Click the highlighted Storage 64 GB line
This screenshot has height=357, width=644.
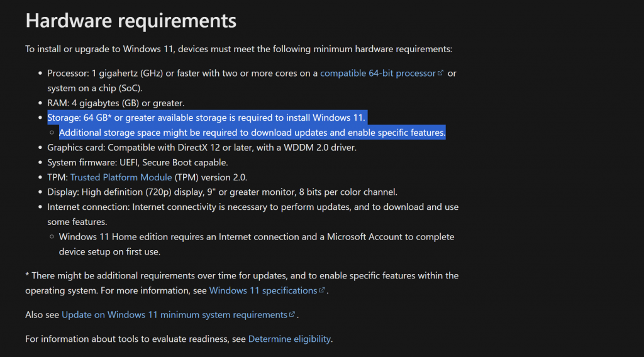click(x=206, y=118)
